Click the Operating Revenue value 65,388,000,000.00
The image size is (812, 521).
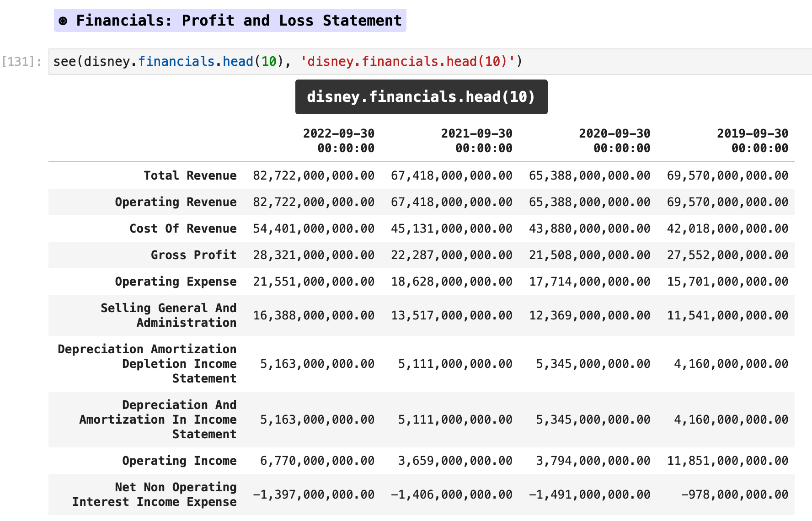tap(590, 202)
